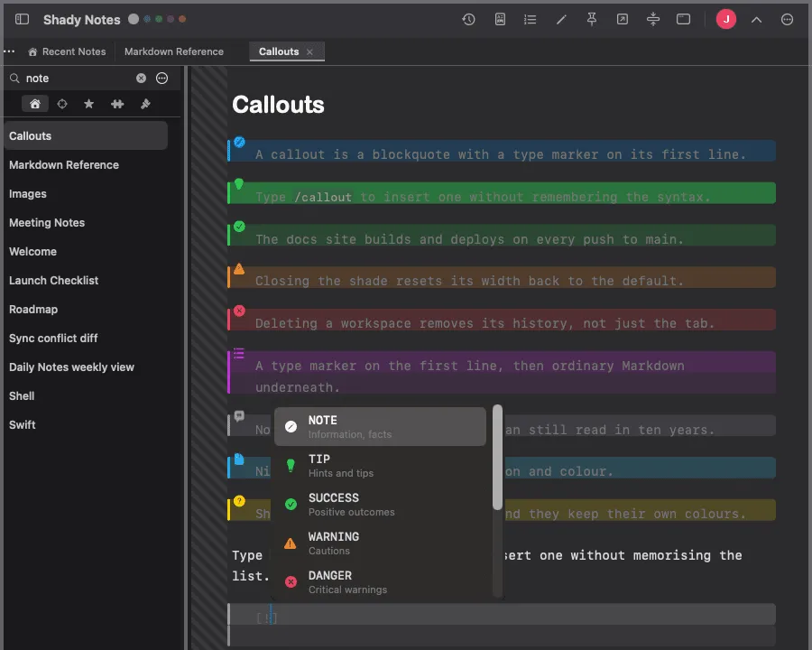Toggle the sidebar panel icon
Viewport: 812px width, 650px height.
click(x=22, y=20)
